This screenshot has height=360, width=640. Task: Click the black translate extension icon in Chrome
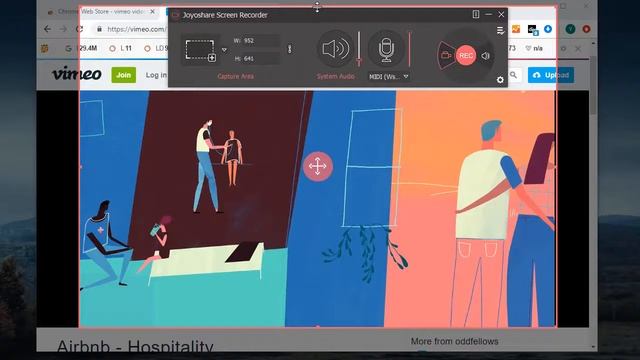point(532,29)
